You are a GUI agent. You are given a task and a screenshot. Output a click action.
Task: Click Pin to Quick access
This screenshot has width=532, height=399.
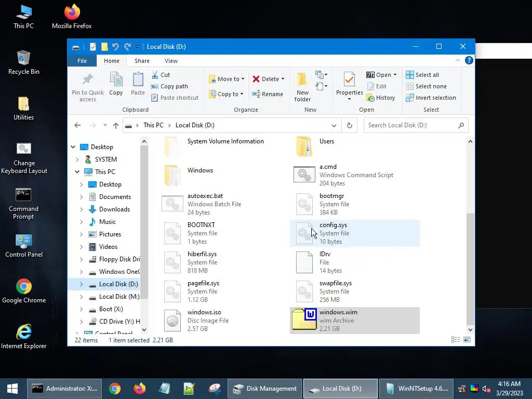[x=87, y=87]
